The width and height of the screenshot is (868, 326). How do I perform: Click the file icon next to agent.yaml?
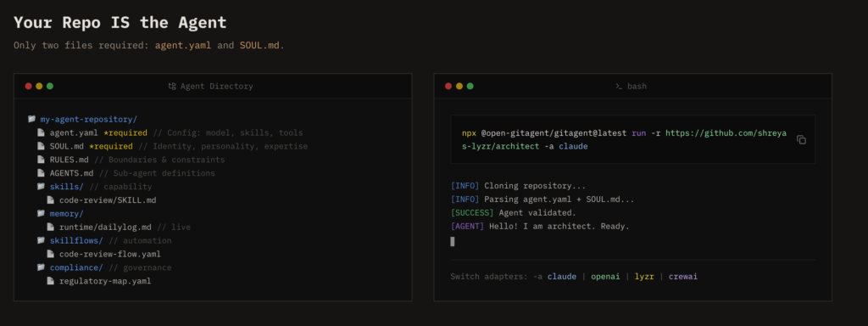point(41,132)
